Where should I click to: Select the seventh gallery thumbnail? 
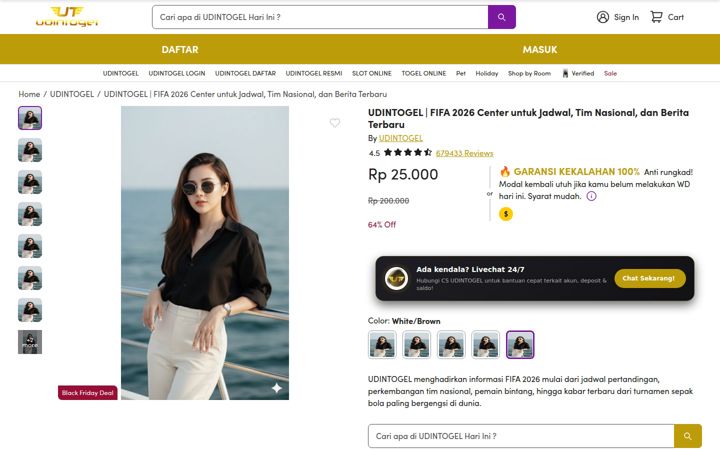(30, 310)
